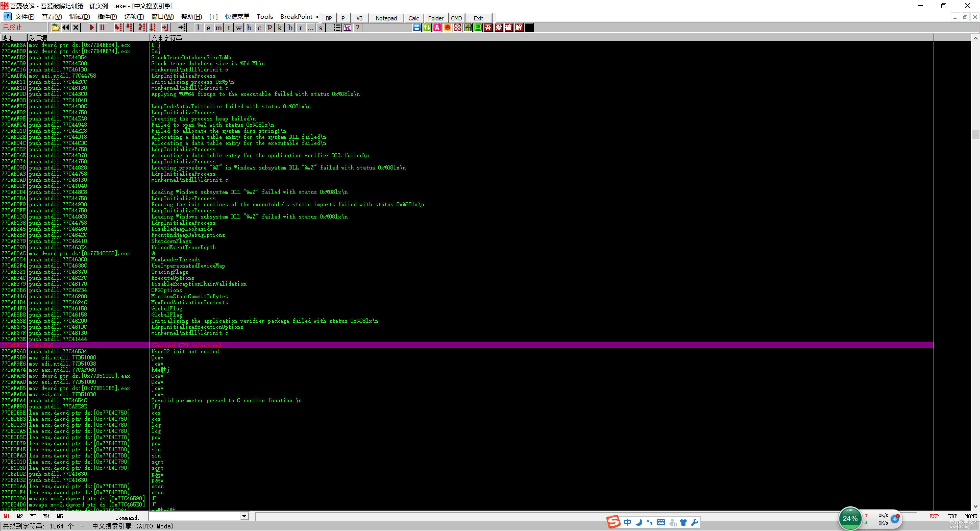Image resolution: width=980 pixels, height=531 pixels.
Task: Switch to the M2 memory tab
Action: [20, 516]
